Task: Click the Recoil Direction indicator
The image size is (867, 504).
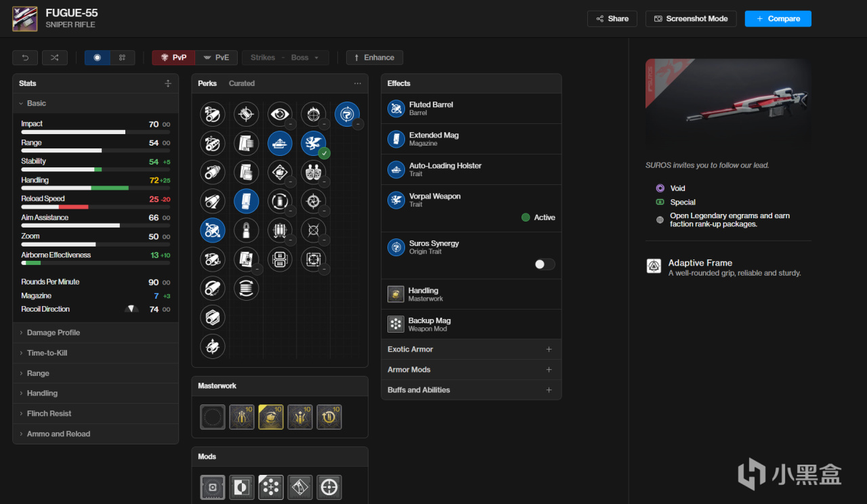Action: click(x=131, y=309)
